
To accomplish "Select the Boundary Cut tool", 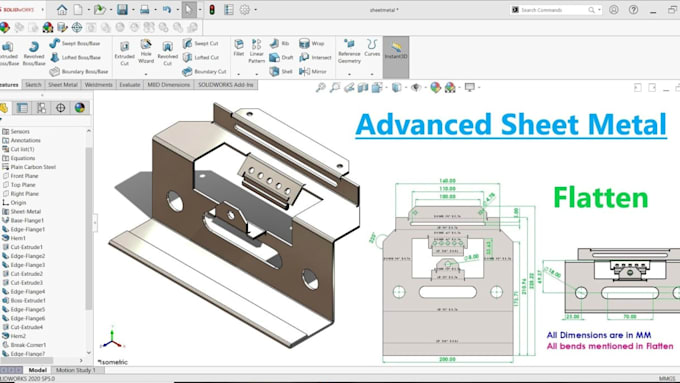I will (x=204, y=72).
